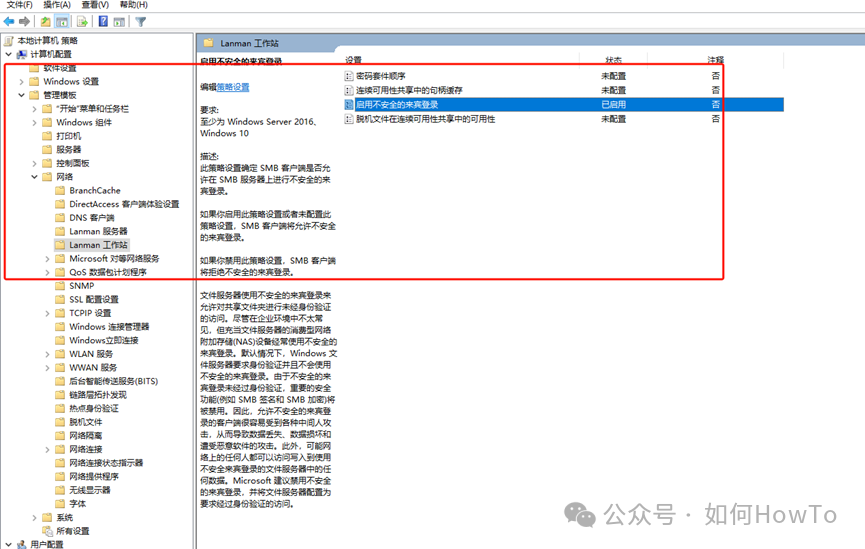Select the 用户配置 node

point(47,544)
